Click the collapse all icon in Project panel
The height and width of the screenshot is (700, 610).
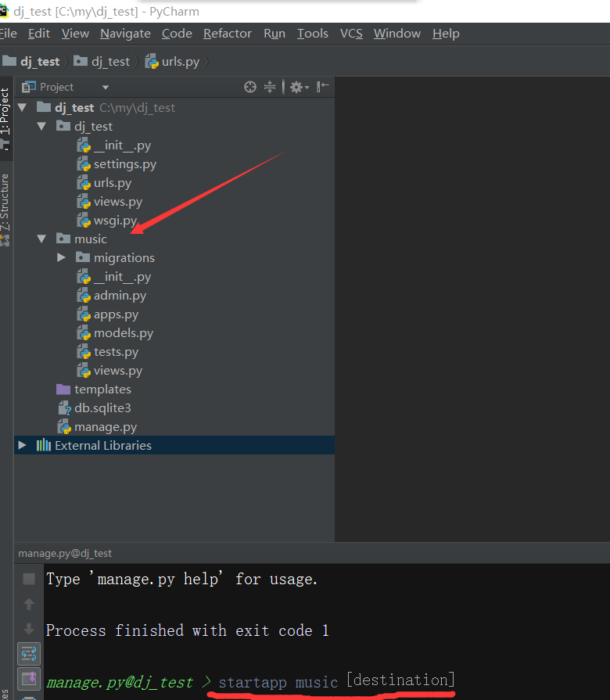click(270, 87)
